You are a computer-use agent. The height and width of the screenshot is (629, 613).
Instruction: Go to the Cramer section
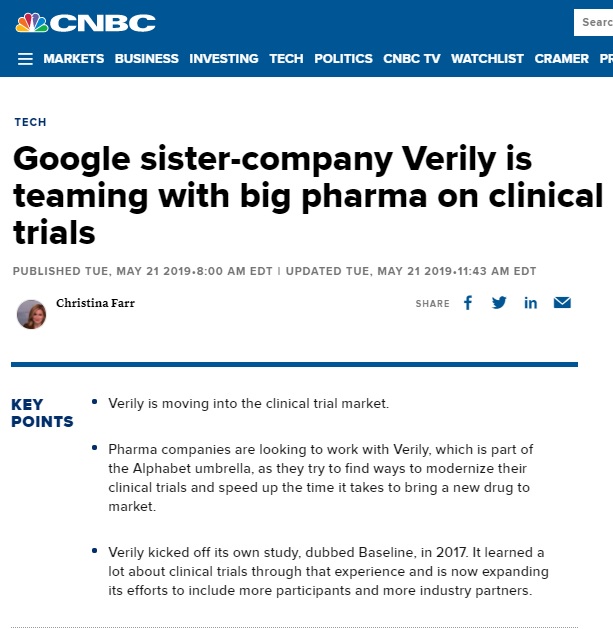pos(561,59)
